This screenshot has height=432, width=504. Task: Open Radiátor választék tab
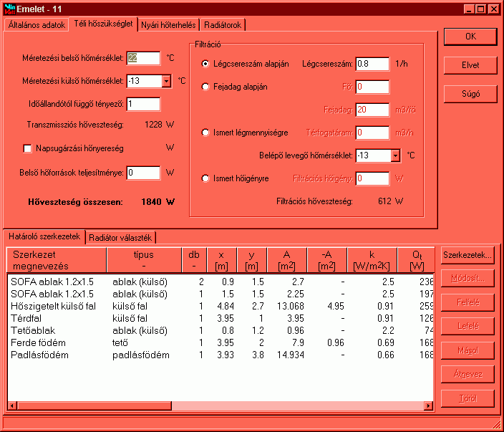120,238
